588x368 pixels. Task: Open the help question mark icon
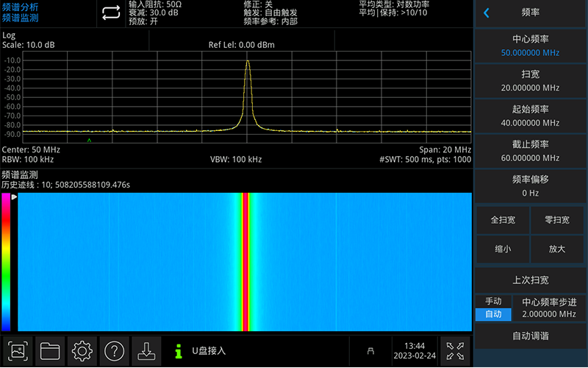click(113, 351)
